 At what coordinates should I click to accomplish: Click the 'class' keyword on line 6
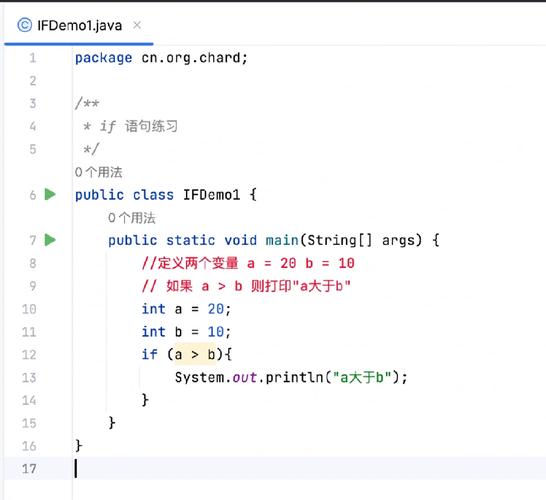(153, 195)
